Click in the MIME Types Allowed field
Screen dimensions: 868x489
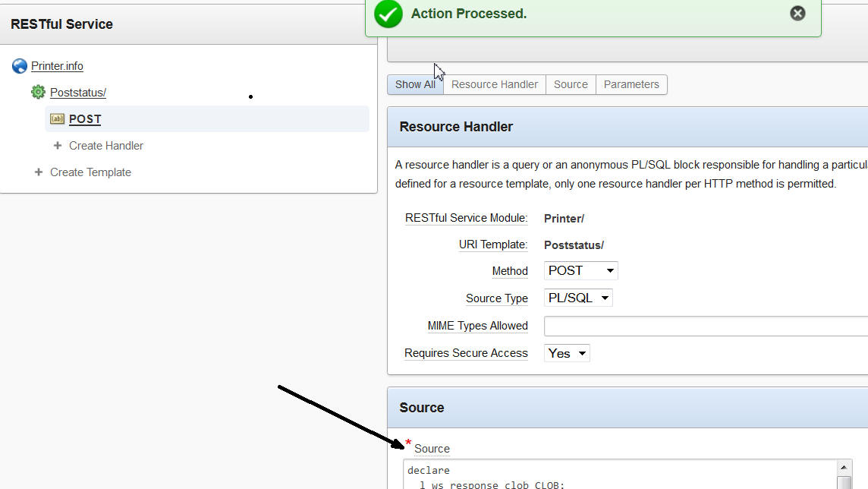(706, 327)
